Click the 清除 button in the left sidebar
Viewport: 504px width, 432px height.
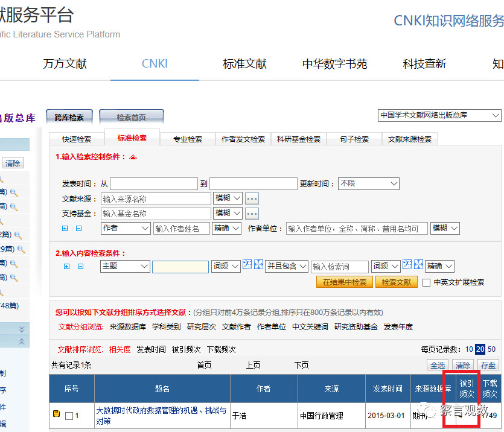pyautogui.click(x=13, y=163)
